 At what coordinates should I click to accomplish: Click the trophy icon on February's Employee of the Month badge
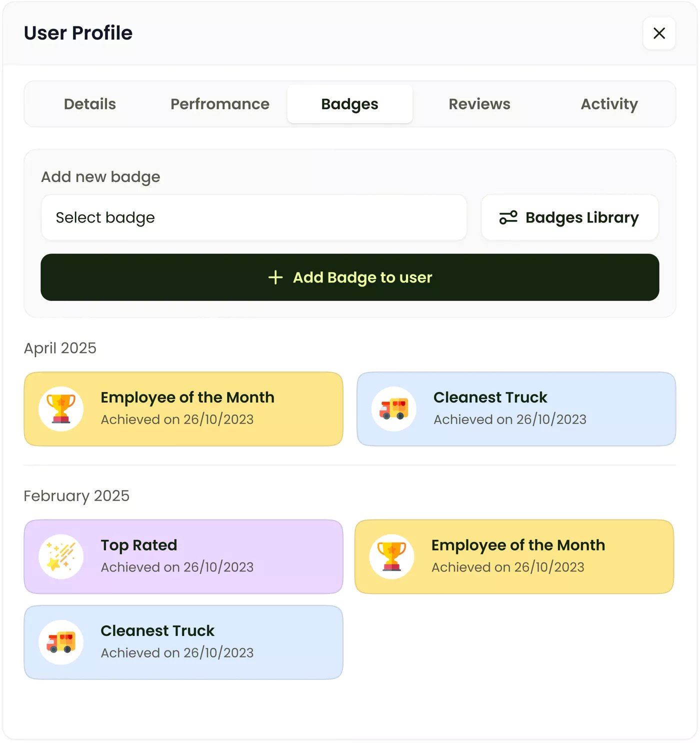coord(391,556)
